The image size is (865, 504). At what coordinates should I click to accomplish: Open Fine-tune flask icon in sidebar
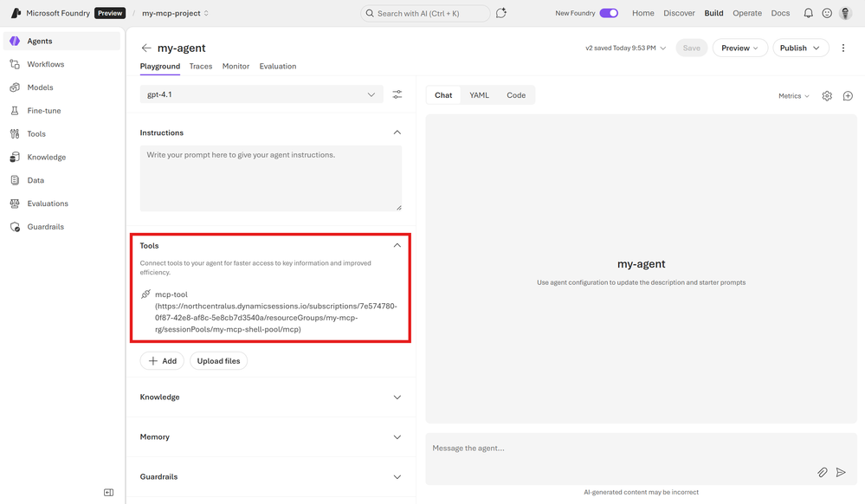(15, 110)
